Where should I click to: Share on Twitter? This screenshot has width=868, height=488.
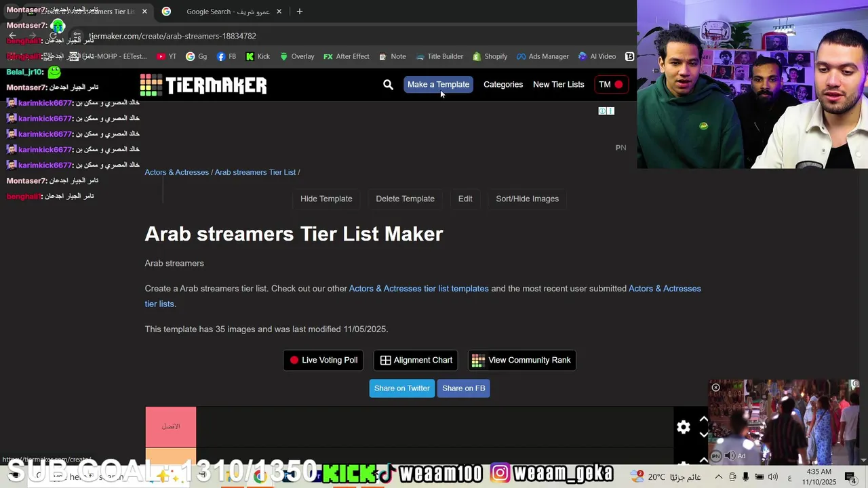(x=401, y=388)
